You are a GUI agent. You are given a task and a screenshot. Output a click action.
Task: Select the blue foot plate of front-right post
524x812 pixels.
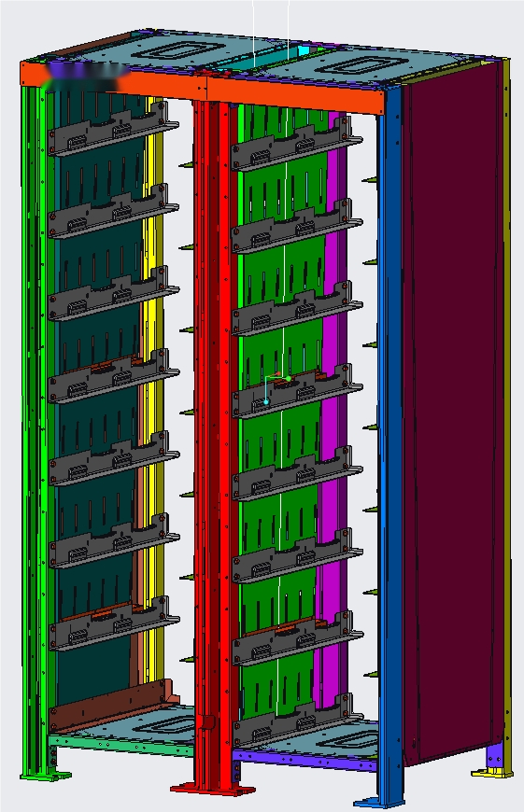[x=378, y=802]
